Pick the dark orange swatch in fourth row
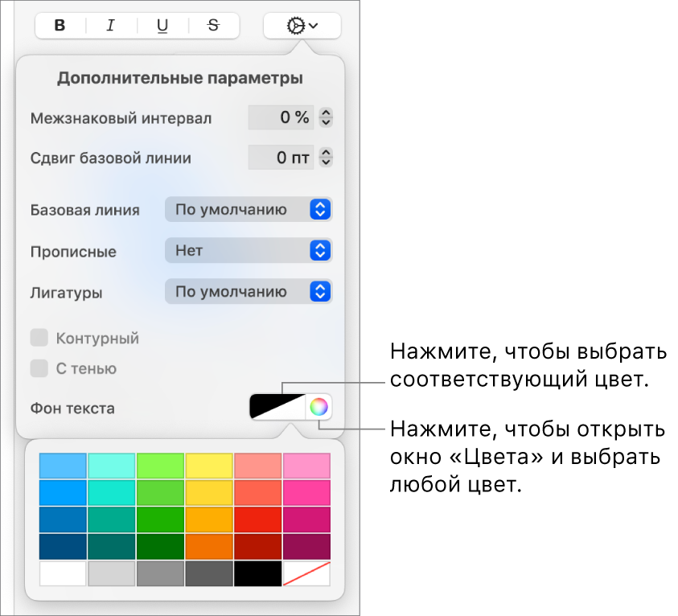Viewport: 678px width, 616px height. [x=209, y=546]
